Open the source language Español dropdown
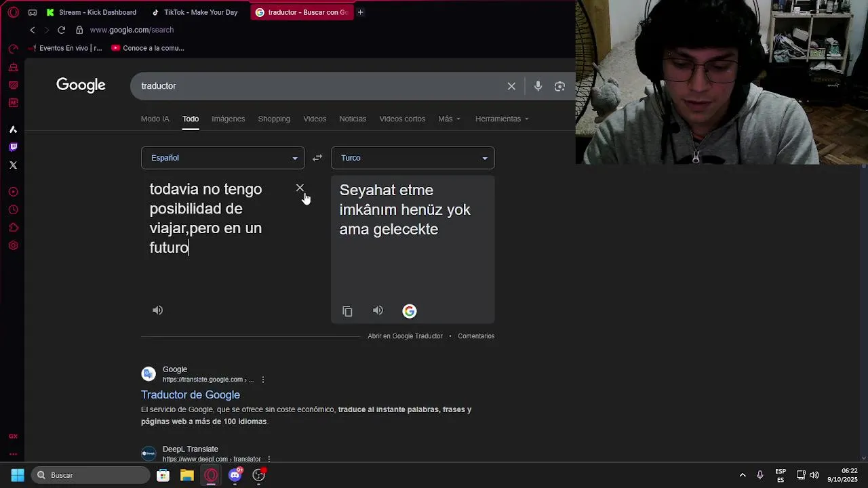This screenshot has height=488, width=868. pos(222,158)
